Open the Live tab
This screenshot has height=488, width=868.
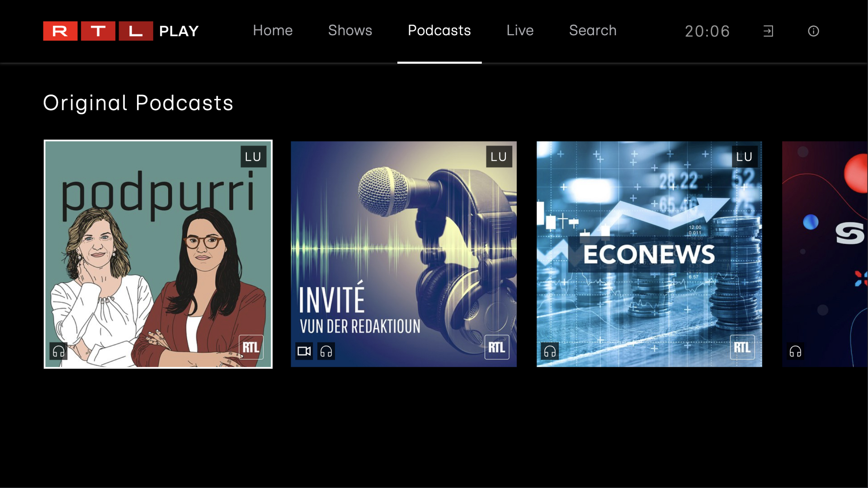click(x=520, y=30)
